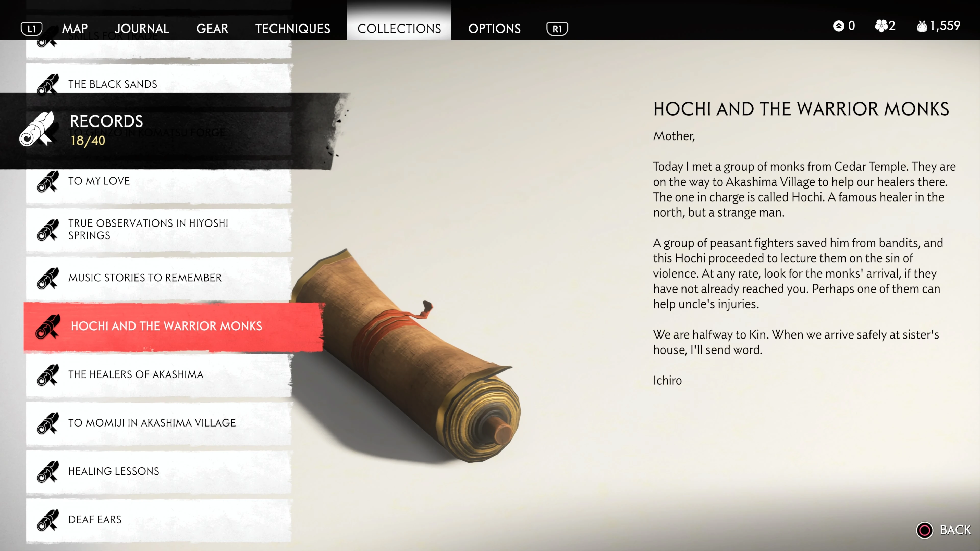Select the Options tab
This screenshot has width=980, height=551.
pyautogui.click(x=494, y=29)
